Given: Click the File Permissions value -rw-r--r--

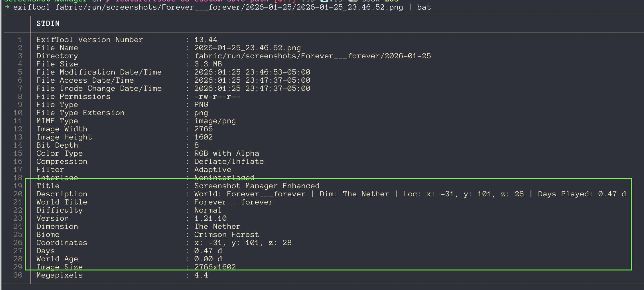Looking at the screenshot, I should pyautogui.click(x=217, y=97).
